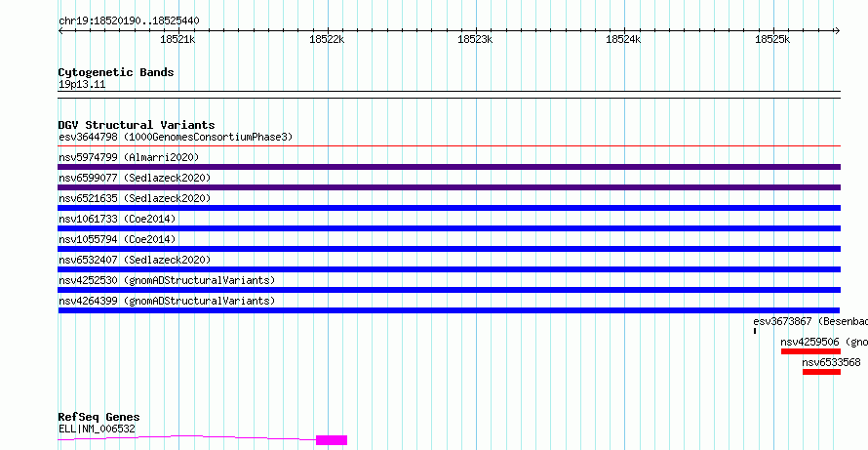Click the nsv1061733 blue variant bar
The height and width of the screenshot is (450, 868).
[x=449, y=228]
